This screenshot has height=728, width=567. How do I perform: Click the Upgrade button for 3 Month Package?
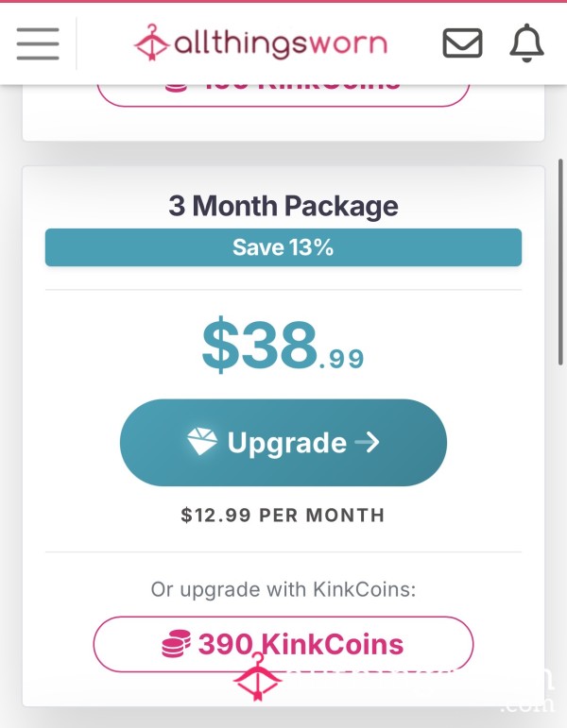tap(283, 443)
